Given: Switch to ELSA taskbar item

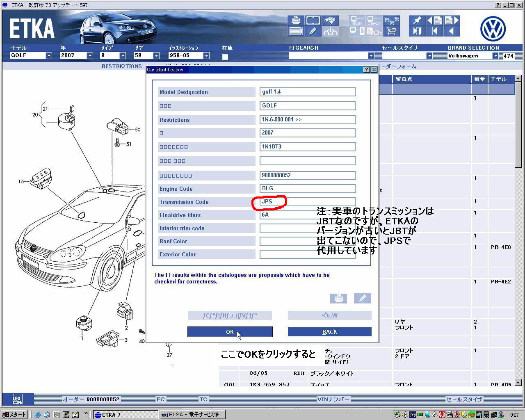Looking at the screenshot, I should [192, 415].
